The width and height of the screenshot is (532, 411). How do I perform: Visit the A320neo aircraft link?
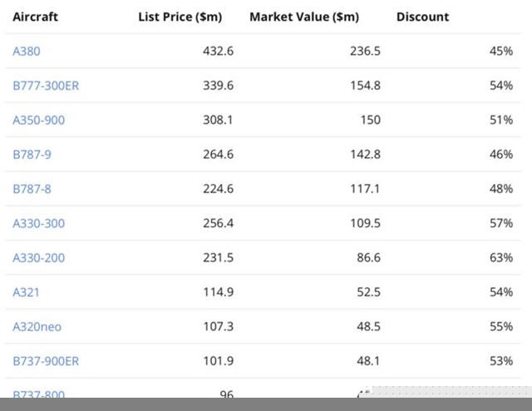click(x=37, y=327)
